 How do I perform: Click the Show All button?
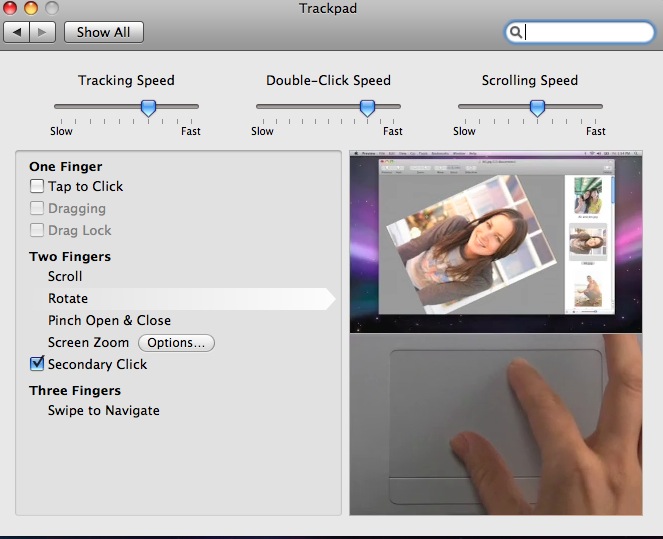(104, 32)
